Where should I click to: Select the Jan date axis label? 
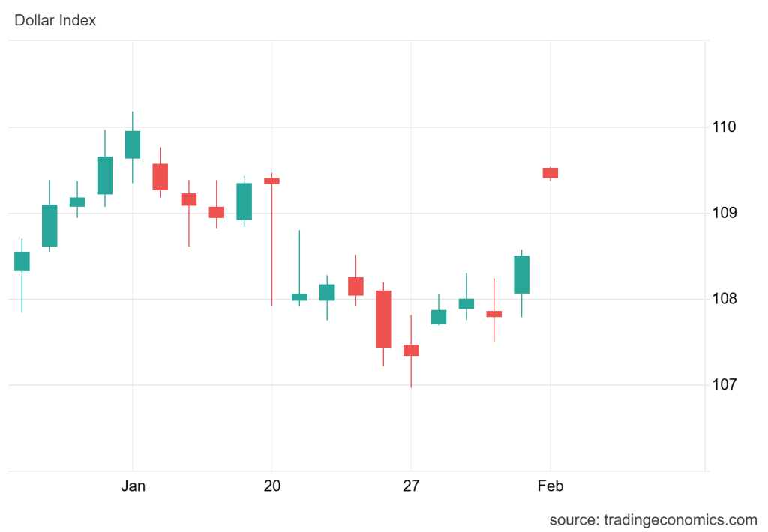coord(133,486)
